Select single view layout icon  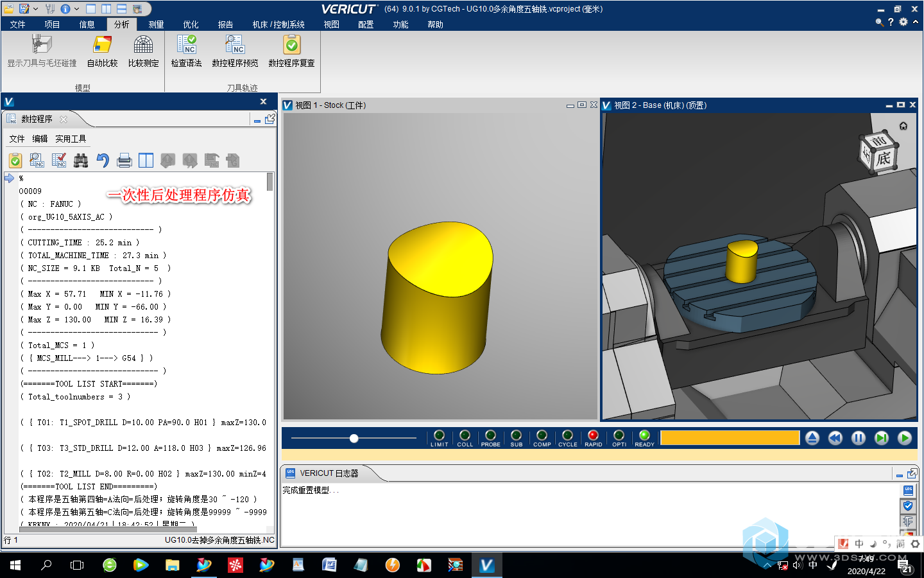[90, 9]
